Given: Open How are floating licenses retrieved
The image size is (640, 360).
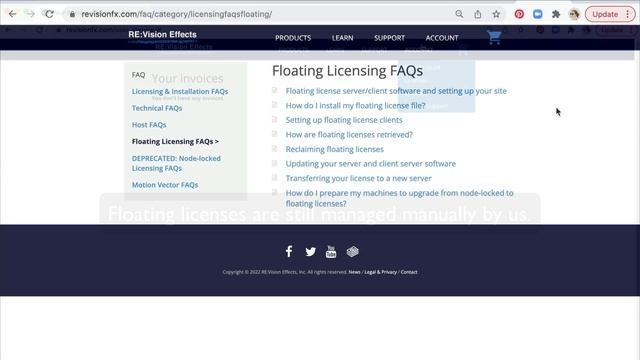Looking at the screenshot, I should pos(349,135).
